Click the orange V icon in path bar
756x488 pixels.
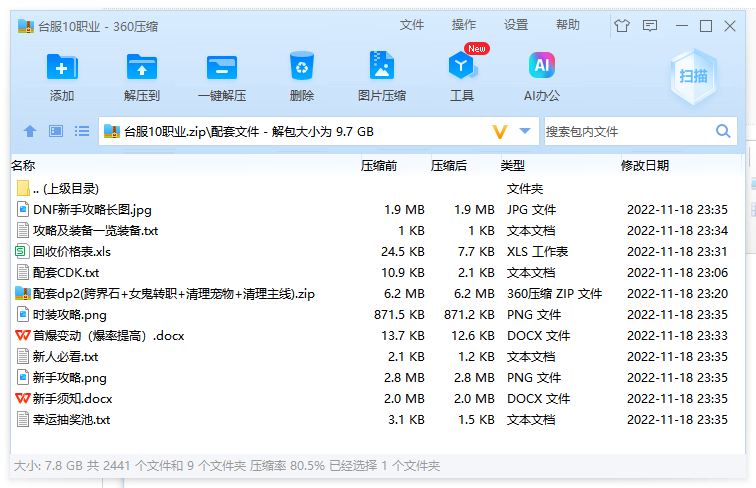[500, 132]
